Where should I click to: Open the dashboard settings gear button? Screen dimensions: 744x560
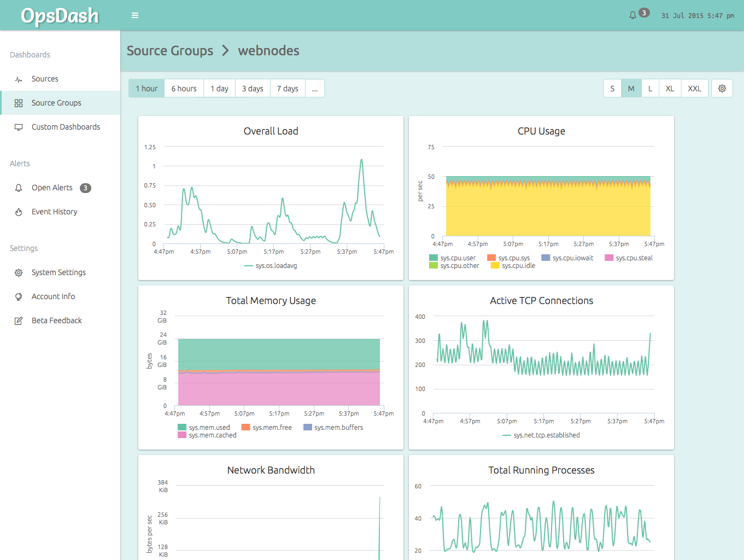[x=722, y=88]
